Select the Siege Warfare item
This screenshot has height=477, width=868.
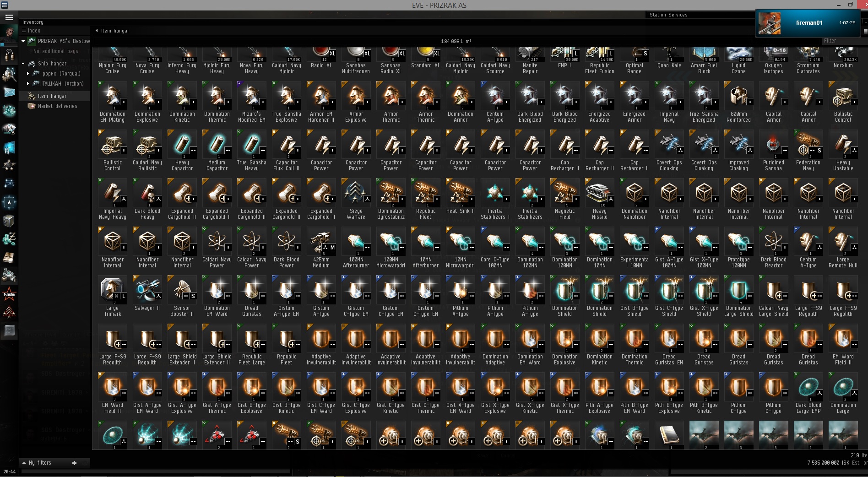point(356,199)
